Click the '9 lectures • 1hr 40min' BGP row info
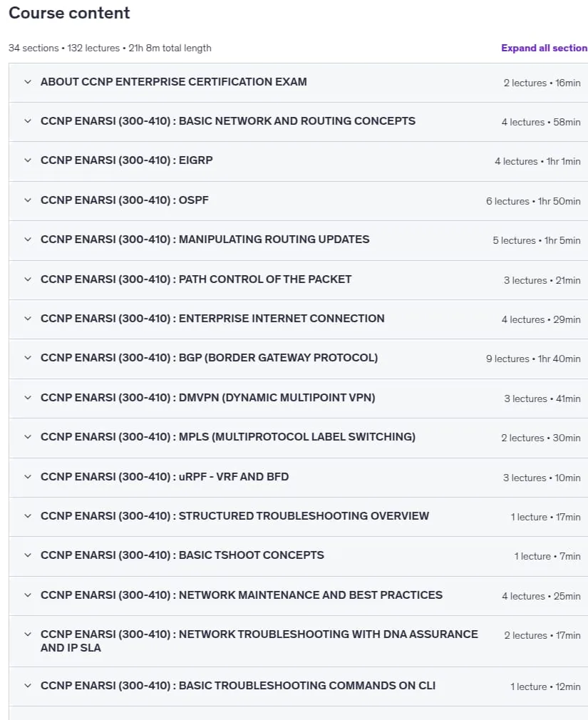588x720 pixels. pyautogui.click(x=533, y=359)
